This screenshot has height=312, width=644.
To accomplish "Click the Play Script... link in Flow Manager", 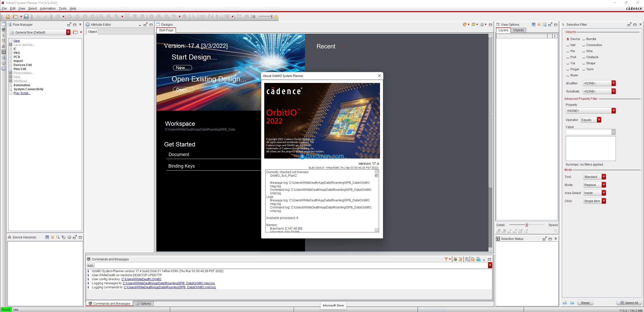I will pyautogui.click(x=22, y=93).
